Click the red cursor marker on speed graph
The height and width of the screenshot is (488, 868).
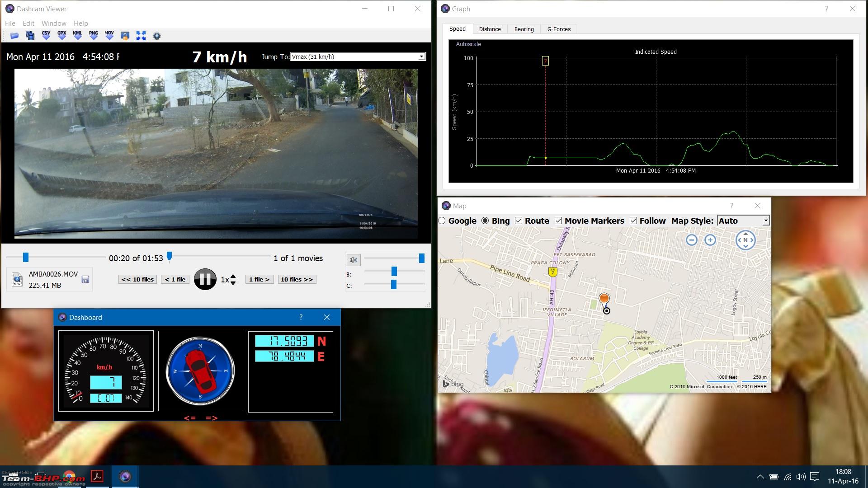545,61
